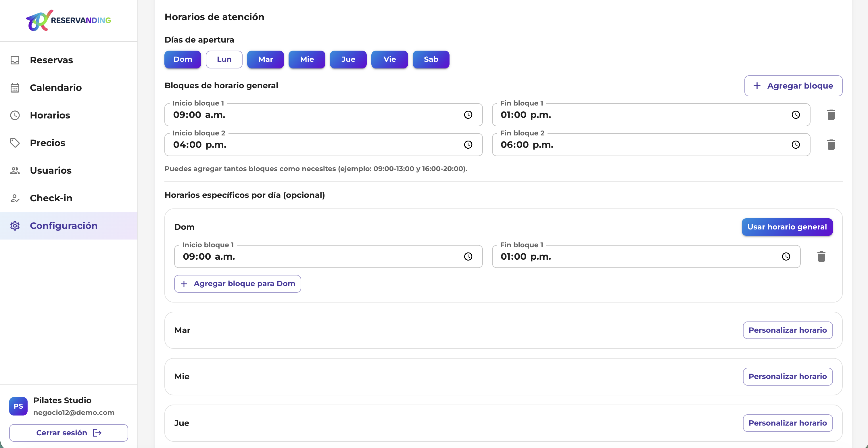868x448 pixels.
Task: Open time picker for Inicio bloque 1 general
Action: pyautogui.click(x=468, y=115)
